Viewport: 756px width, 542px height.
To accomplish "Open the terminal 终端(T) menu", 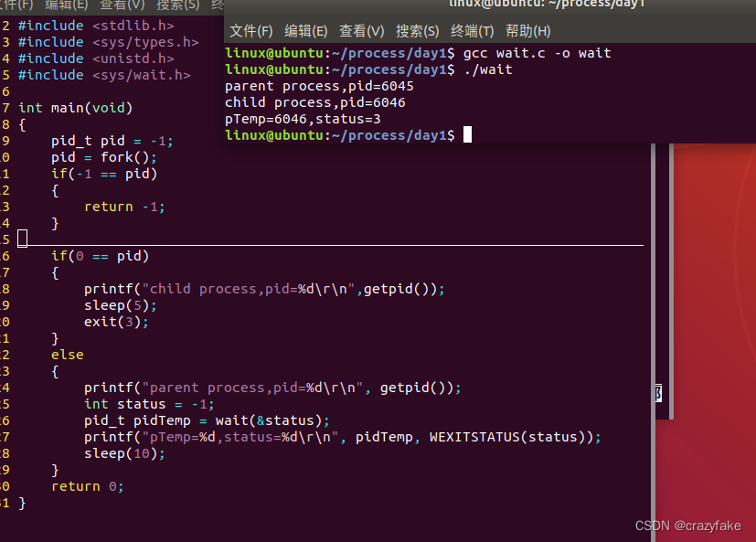I will pos(472,30).
